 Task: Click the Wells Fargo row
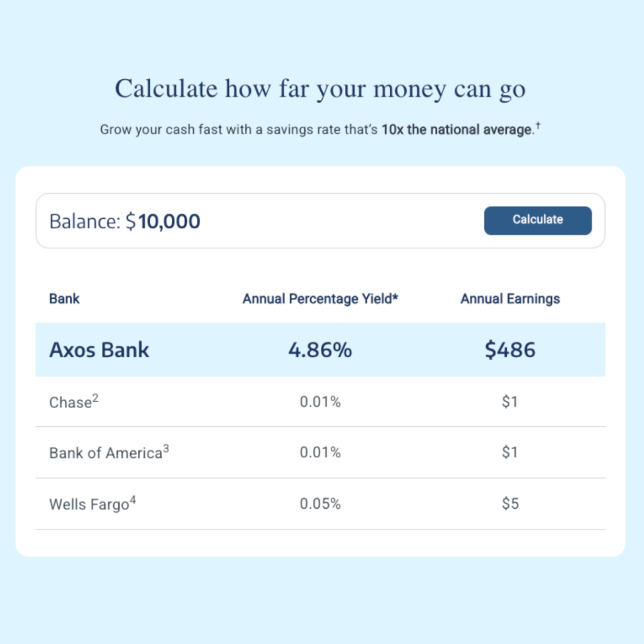(321, 504)
